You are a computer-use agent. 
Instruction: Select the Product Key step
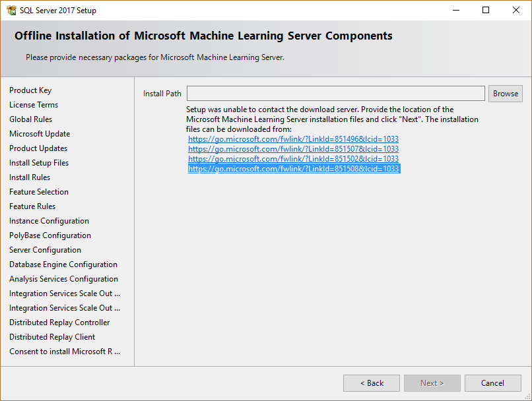tap(30, 90)
